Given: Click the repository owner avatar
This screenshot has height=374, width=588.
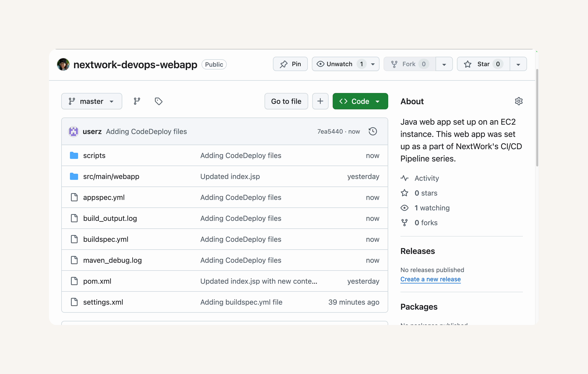Looking at the screenshot, I should (63, 64).
